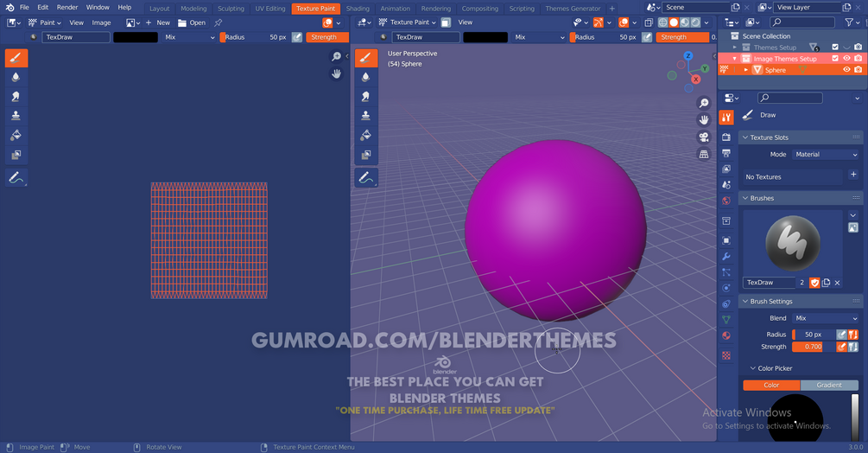Pin the image in the image editor header
This screenshot has height=453, width=868.
pos(219,22)
